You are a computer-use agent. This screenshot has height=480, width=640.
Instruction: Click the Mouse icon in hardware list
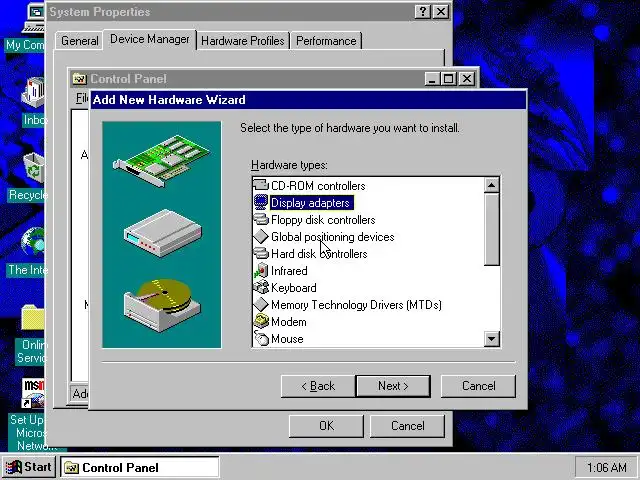261,338
